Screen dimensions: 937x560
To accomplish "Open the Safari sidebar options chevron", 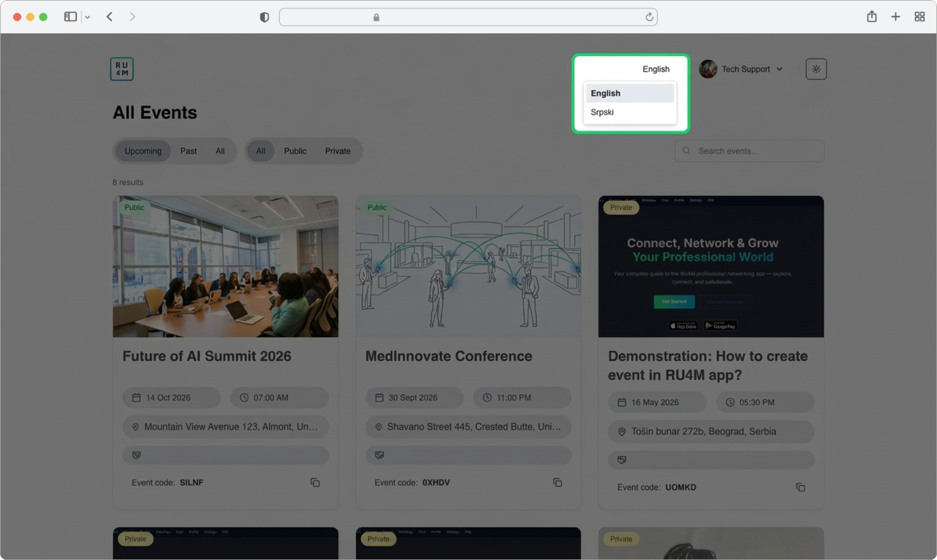I will [87, 18].
